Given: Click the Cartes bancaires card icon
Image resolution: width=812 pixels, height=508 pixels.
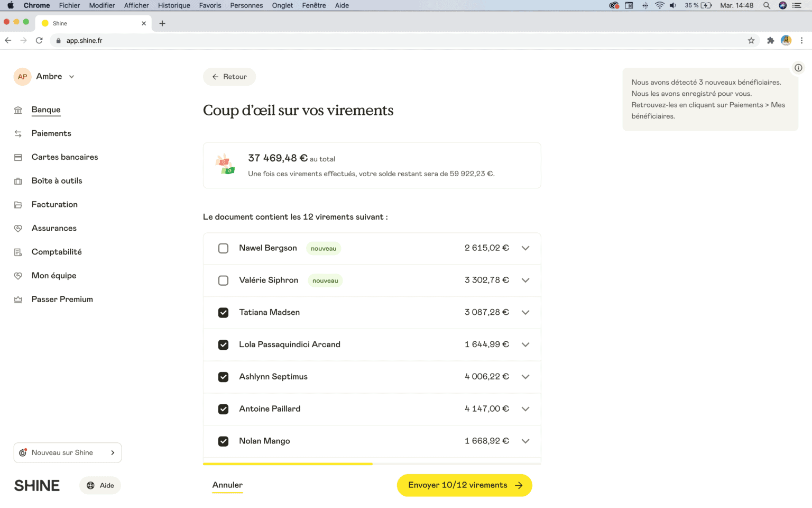Looking at the screenshot, I should 18,157.
